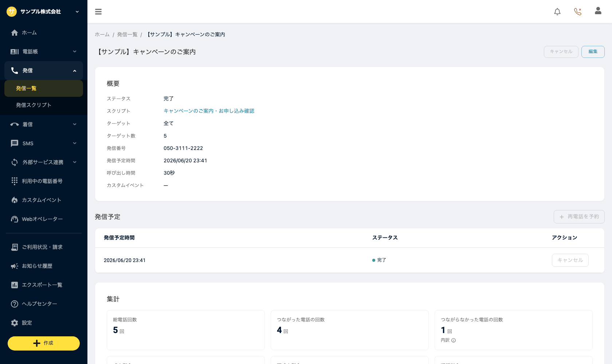The image size is (612, 364).
Task: Click the missed call phone icon
Action: click(578, 12)
